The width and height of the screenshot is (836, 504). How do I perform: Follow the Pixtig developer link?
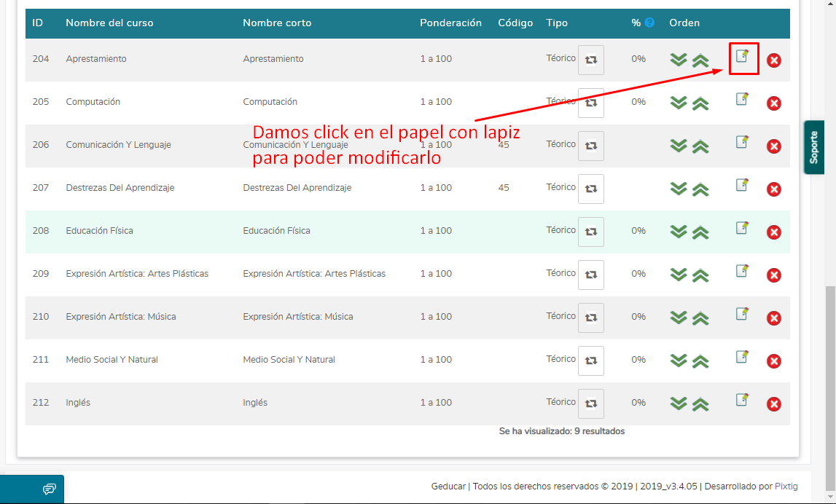786,486
